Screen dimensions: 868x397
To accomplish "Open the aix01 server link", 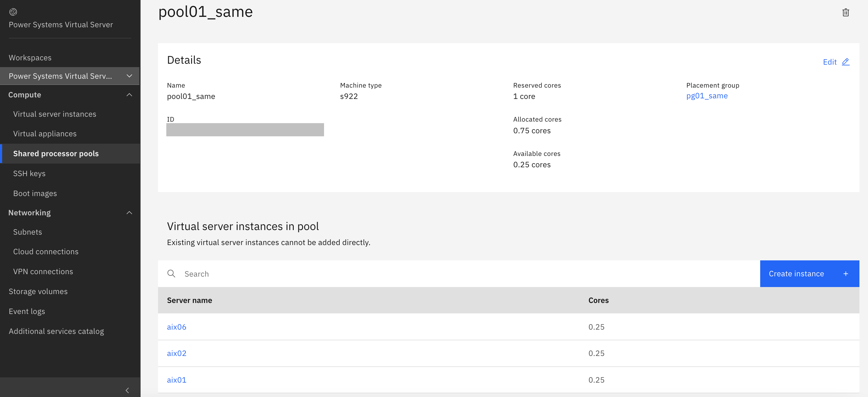I will (176, 380).
